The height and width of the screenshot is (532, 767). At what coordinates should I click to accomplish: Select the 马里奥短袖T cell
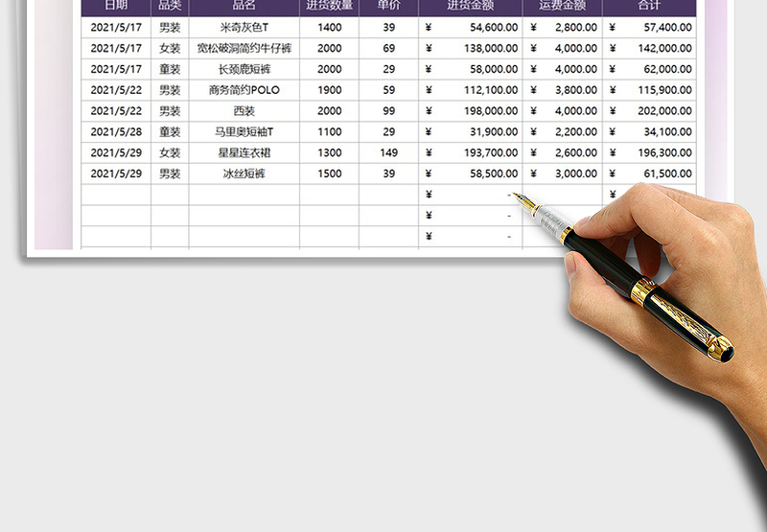(x=244, y=131)
